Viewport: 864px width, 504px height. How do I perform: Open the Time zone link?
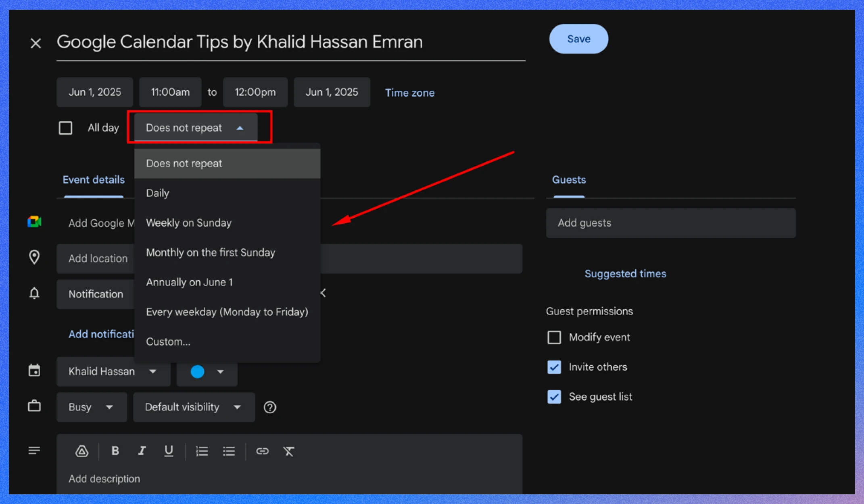pos(409,93)
